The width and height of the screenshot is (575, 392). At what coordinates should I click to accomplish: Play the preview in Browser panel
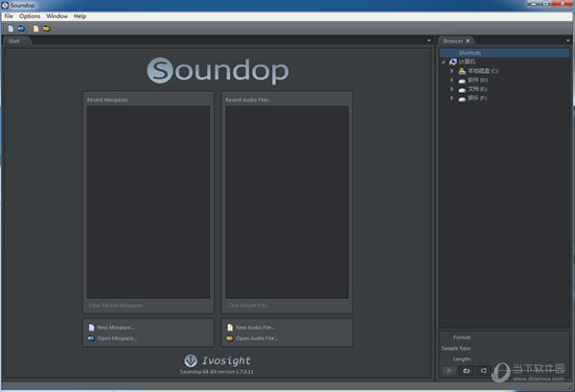449,371
